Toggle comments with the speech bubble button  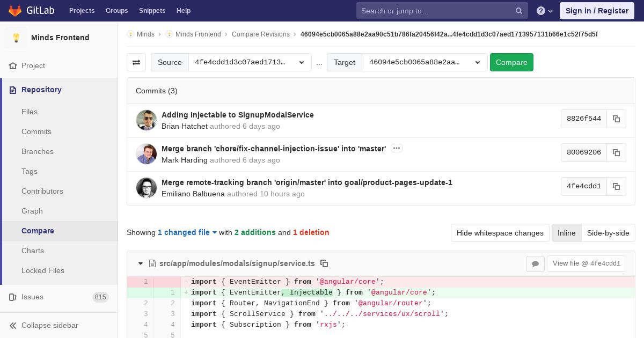535,263
